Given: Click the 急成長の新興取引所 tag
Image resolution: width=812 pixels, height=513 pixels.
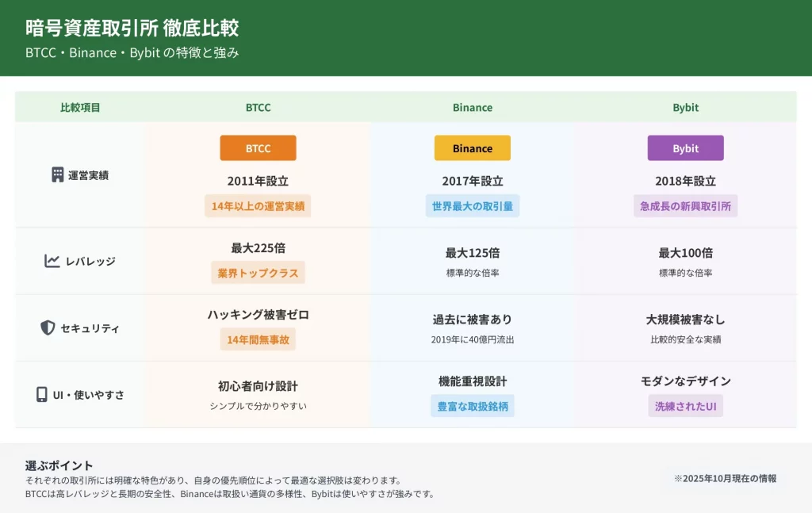Looking at the screenshot, I should [x=685, y=206].
